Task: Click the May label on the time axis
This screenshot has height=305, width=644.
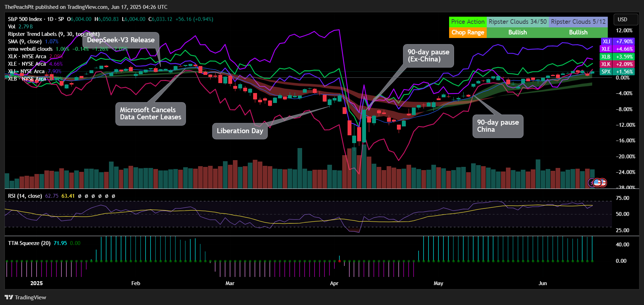Action: click(x=438, y=283)
